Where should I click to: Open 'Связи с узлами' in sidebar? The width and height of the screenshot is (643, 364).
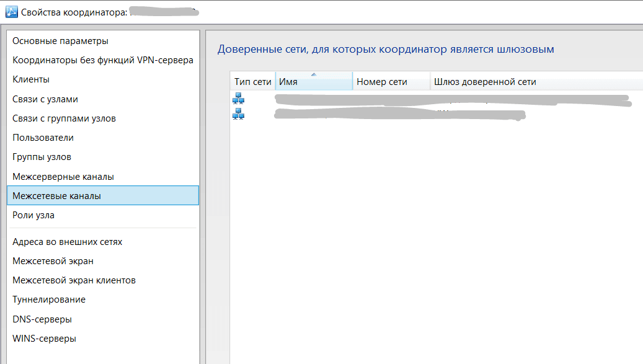[x=45, y=99]
